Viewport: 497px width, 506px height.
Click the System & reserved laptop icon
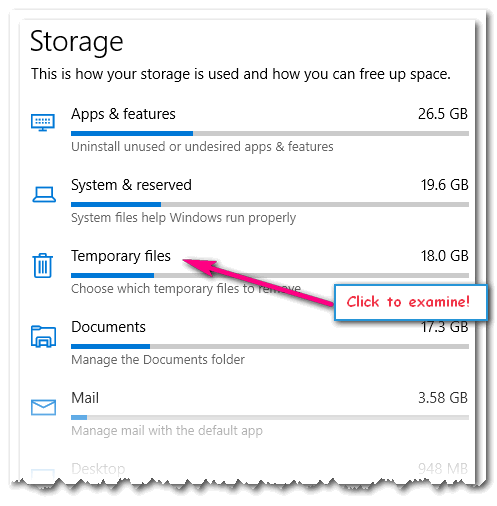[44, 194]
